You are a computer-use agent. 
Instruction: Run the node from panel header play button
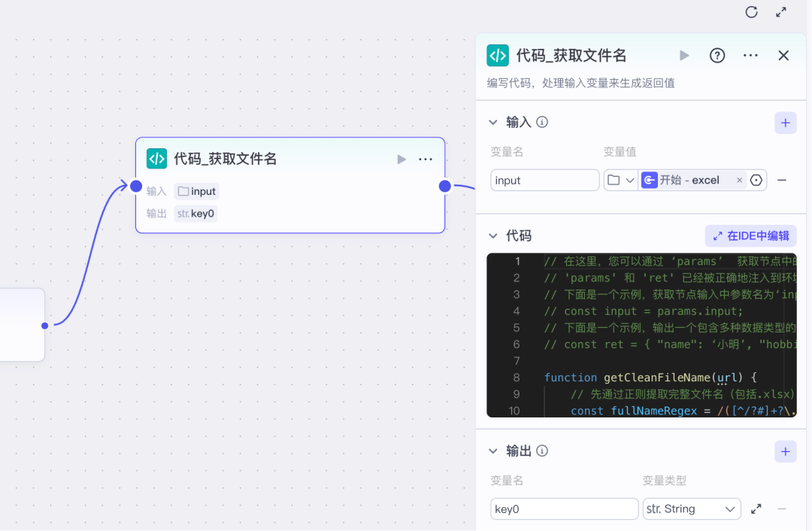coord(684,56)
